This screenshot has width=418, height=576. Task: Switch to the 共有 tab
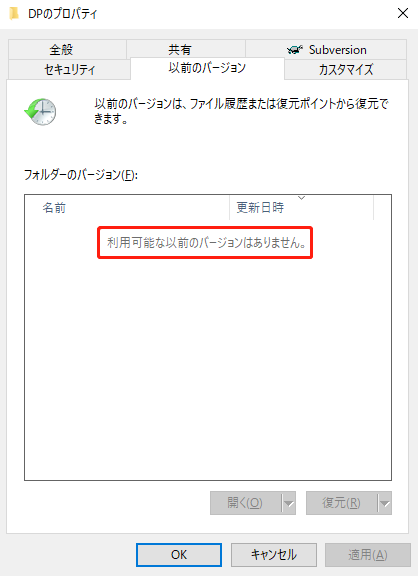pyautogui.click(x=186, y=50)
